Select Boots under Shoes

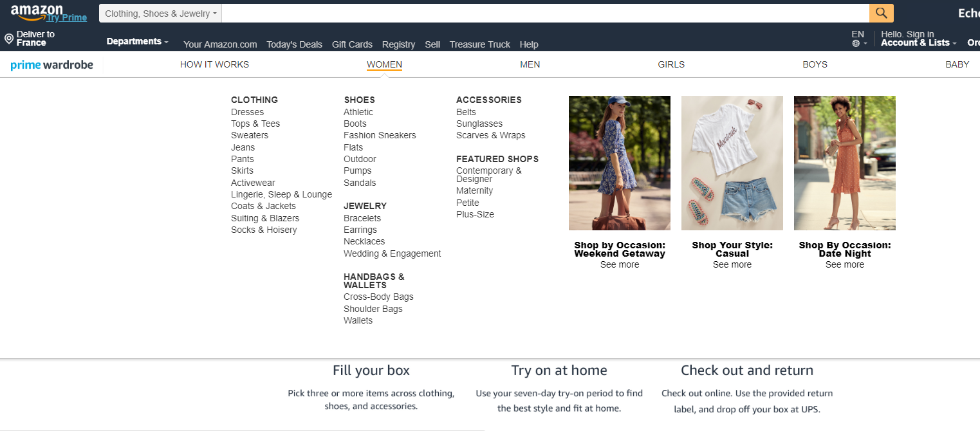point(355,124)
